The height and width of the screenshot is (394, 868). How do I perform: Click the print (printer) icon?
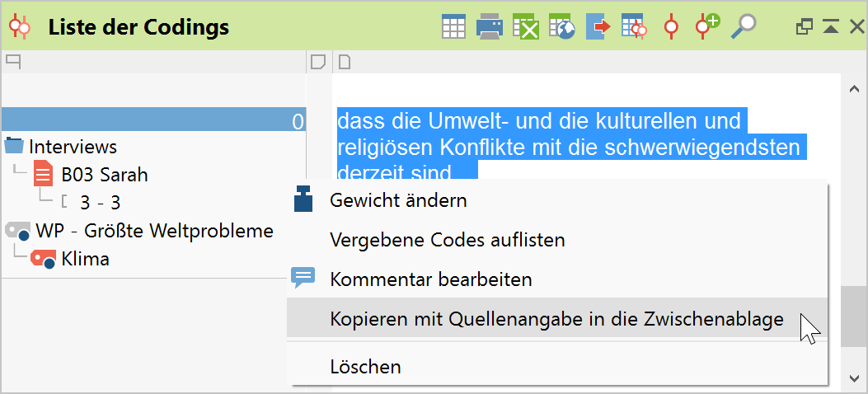coord(490,26)
